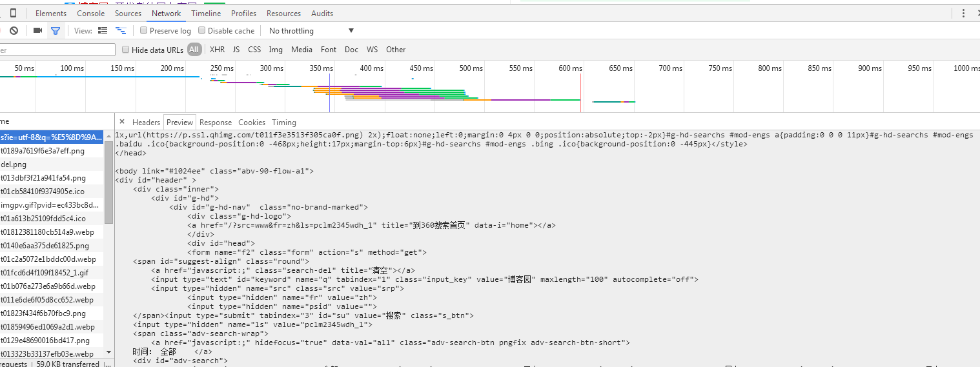
Task: Close the request details pane with the X
Action: coord(121,122)
